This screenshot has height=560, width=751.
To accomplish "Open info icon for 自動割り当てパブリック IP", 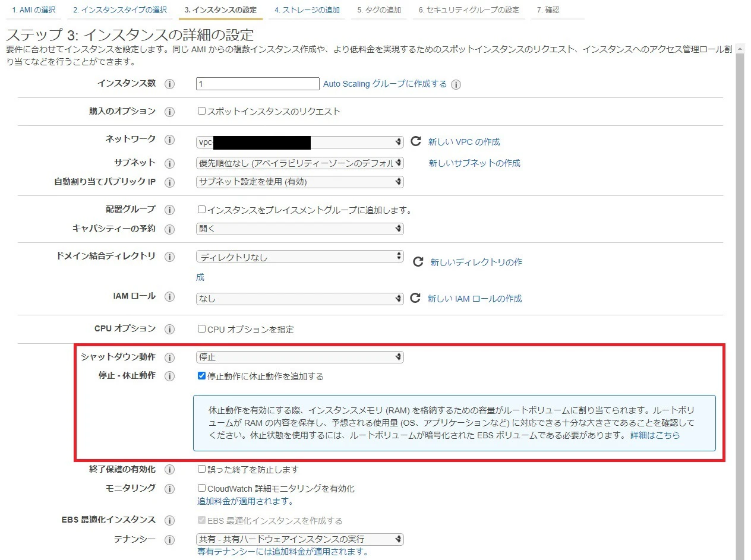I will coord(169,182).
